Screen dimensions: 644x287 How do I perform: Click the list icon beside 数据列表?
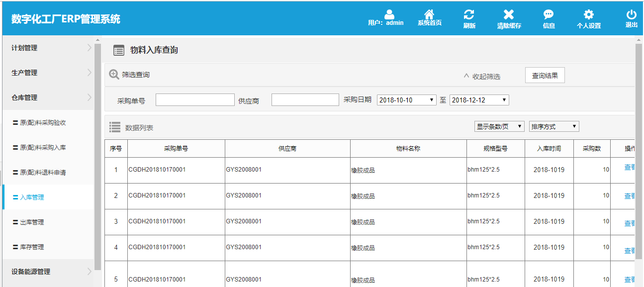115,126
